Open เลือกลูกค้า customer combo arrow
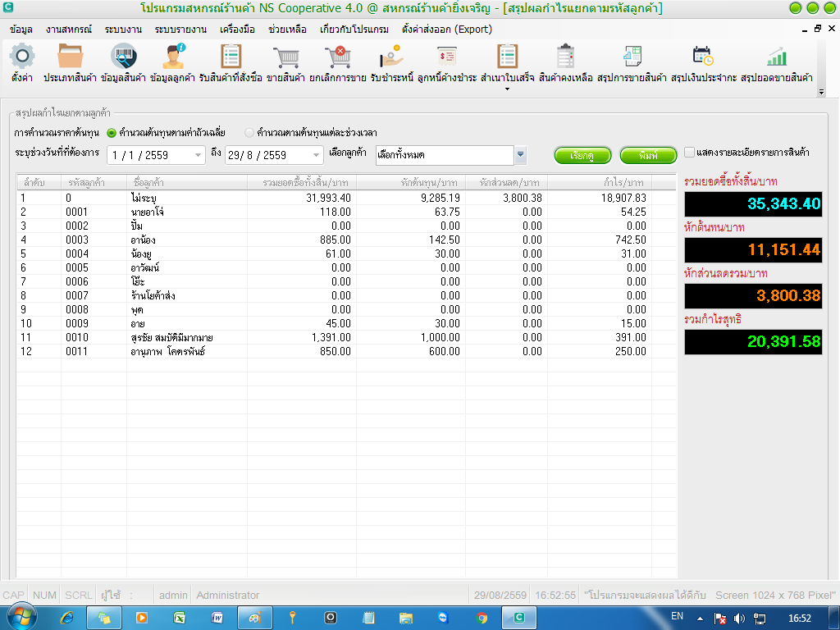 [x=520, y=155]
